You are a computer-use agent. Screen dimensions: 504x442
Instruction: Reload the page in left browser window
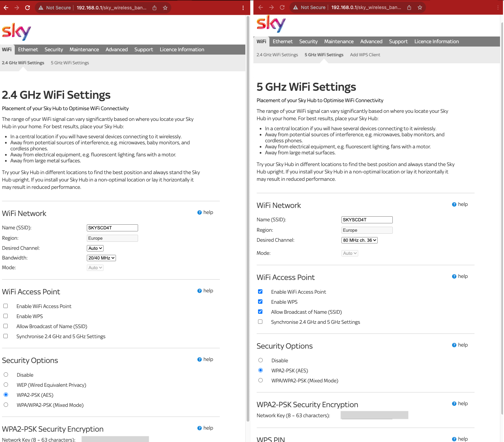click(x=27, y=8)
